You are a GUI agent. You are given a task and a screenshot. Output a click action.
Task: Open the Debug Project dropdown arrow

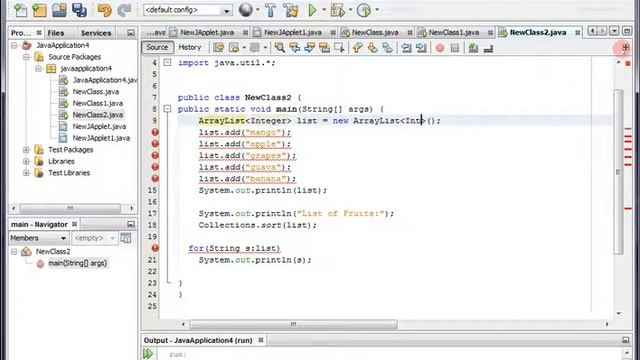click(x=350, y=10)
